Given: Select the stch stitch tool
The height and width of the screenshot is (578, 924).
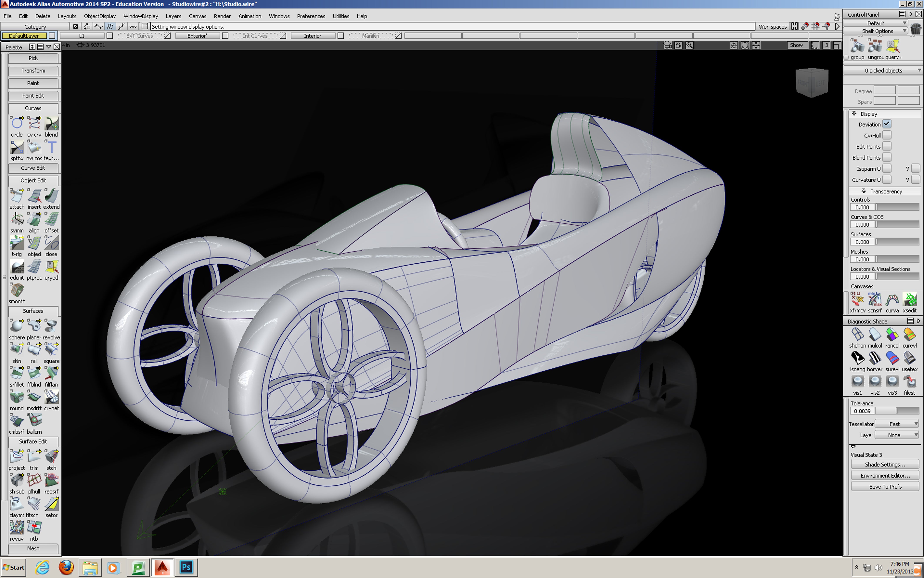Looking at the screenshot, I should pyautogui.click(x=52, y=457).
